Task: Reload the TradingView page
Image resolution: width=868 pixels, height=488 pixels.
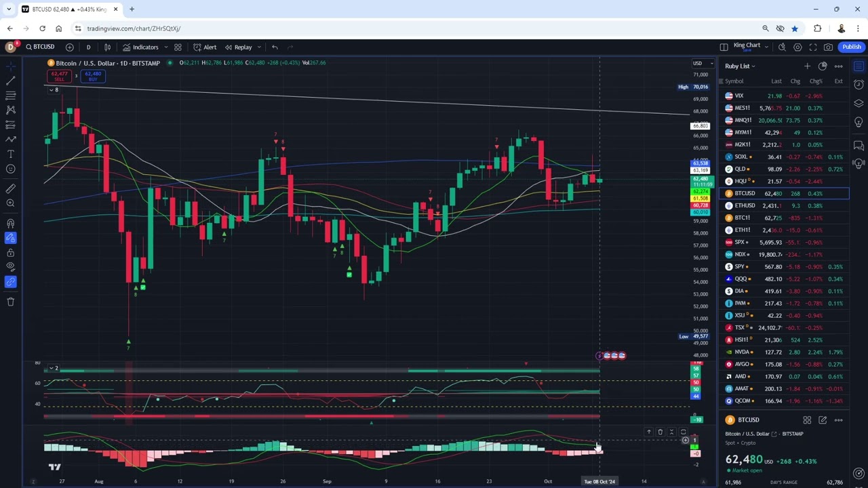Action: (x=42, y=28)
